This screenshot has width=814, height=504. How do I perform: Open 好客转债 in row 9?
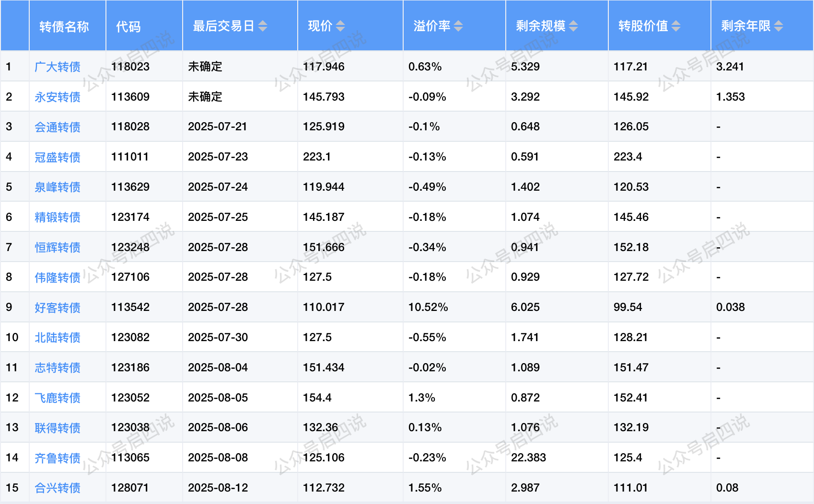click(x=58, y=308)
